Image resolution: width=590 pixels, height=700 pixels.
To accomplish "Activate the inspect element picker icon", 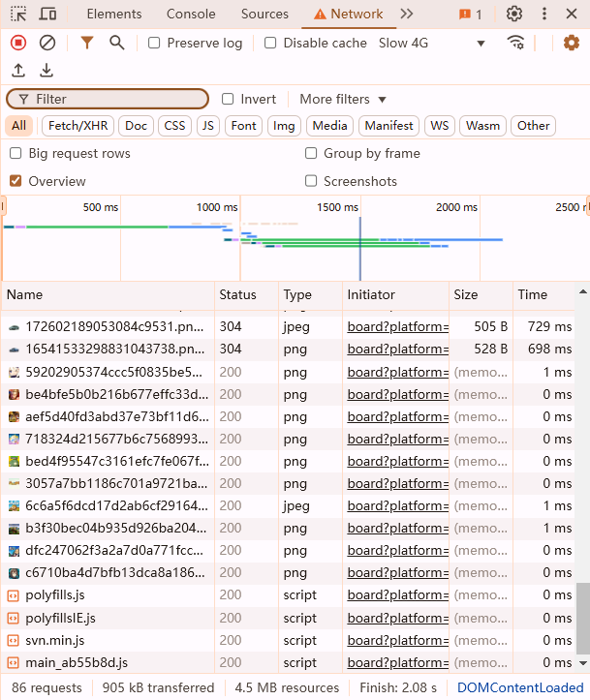I will click(18, 14).
